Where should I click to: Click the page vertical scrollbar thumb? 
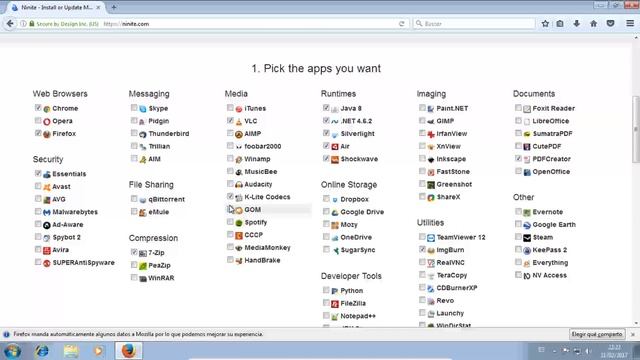(636, 129)
